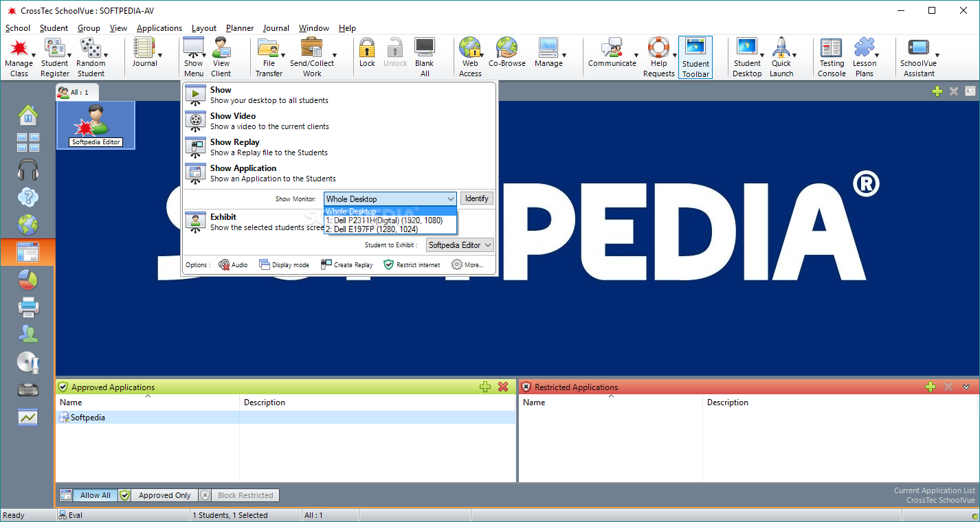Screen dimensions: 980x522
Task: Open the Testing Console
Action: pos(832,57)
